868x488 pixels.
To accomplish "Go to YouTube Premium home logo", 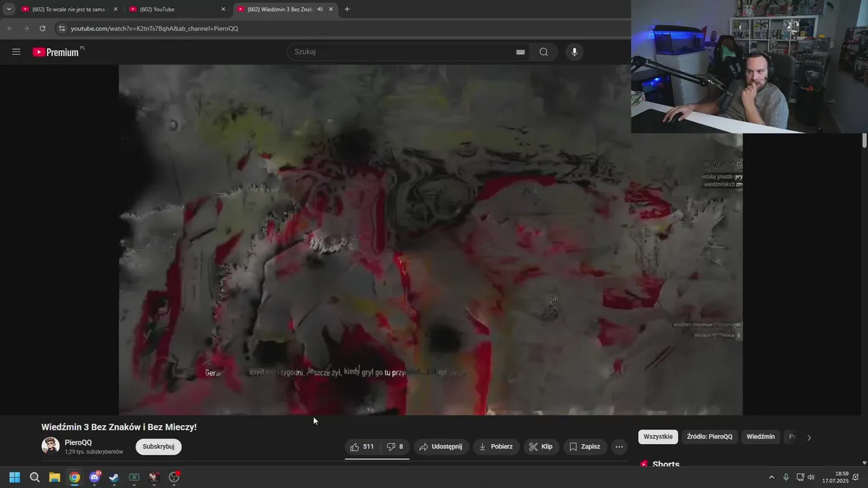I will (x=56, y=52).
